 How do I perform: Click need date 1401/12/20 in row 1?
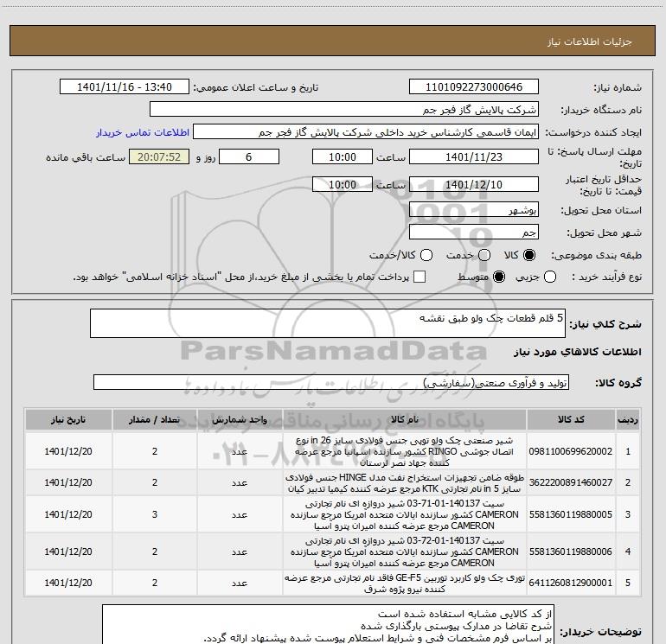(x=68, y=451)
